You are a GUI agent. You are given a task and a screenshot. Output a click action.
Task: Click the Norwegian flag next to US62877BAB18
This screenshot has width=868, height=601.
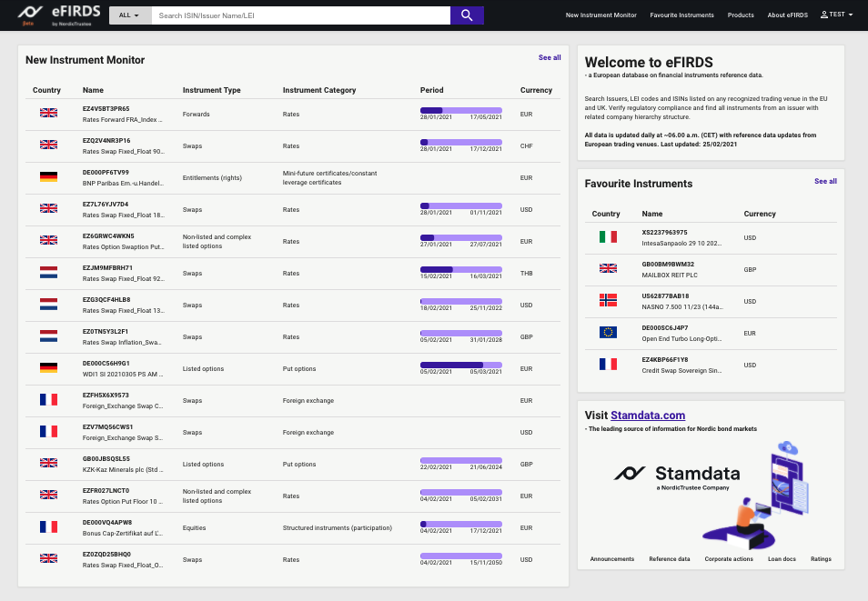pos(608,300)
